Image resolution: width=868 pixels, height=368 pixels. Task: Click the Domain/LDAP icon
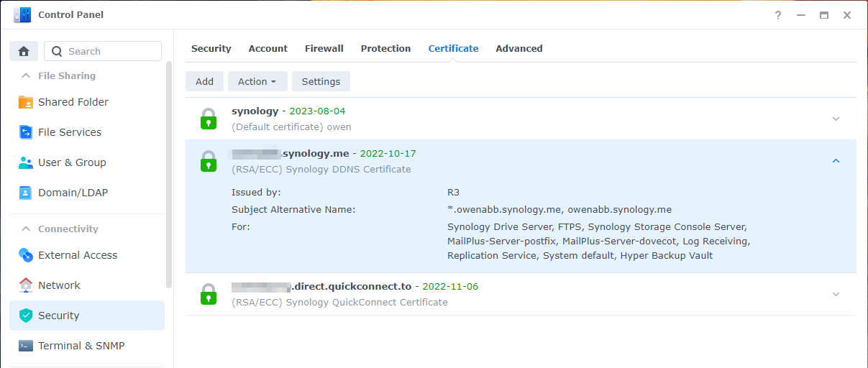tap(26, 193)
